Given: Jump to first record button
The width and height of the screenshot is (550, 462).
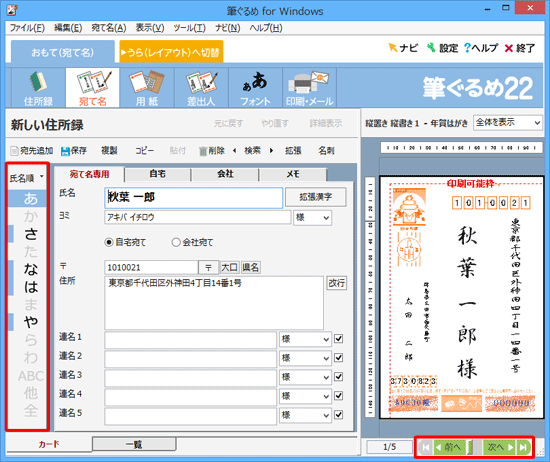Looking at the screenshot, I should pos(425,447).
